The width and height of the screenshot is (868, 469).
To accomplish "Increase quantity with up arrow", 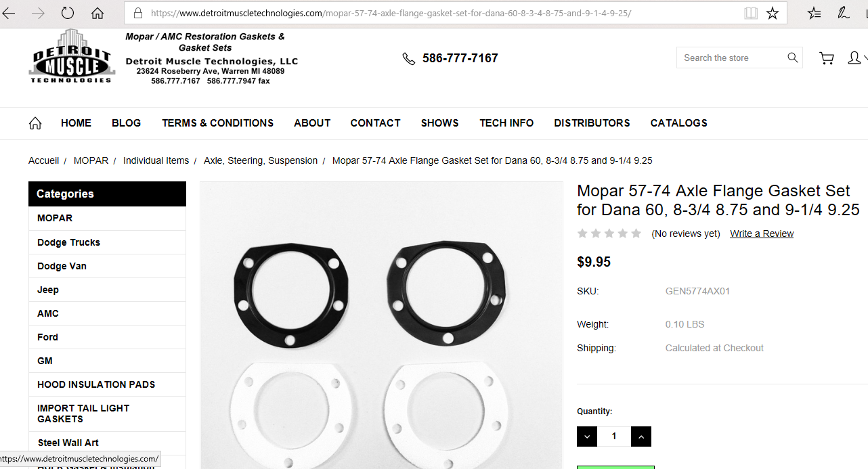I will [x=641, y=437].
